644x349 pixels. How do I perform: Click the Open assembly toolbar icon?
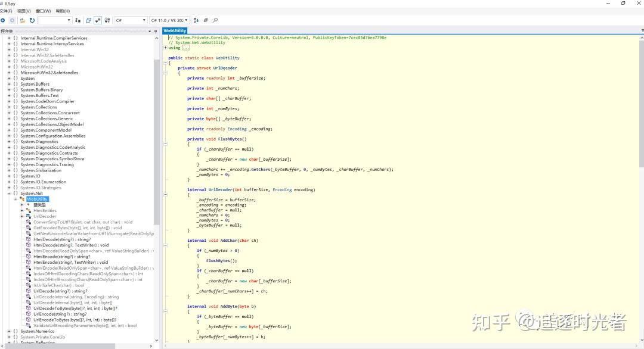(x=22, y=20)
